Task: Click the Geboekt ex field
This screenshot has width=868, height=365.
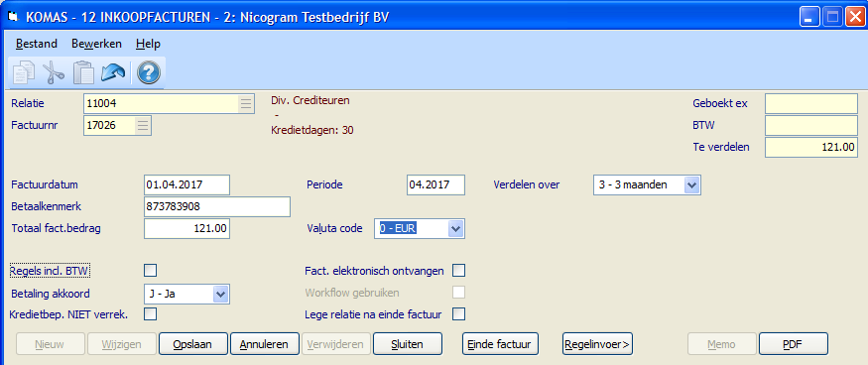Action: pyautogui.click(x=811, y=103)
